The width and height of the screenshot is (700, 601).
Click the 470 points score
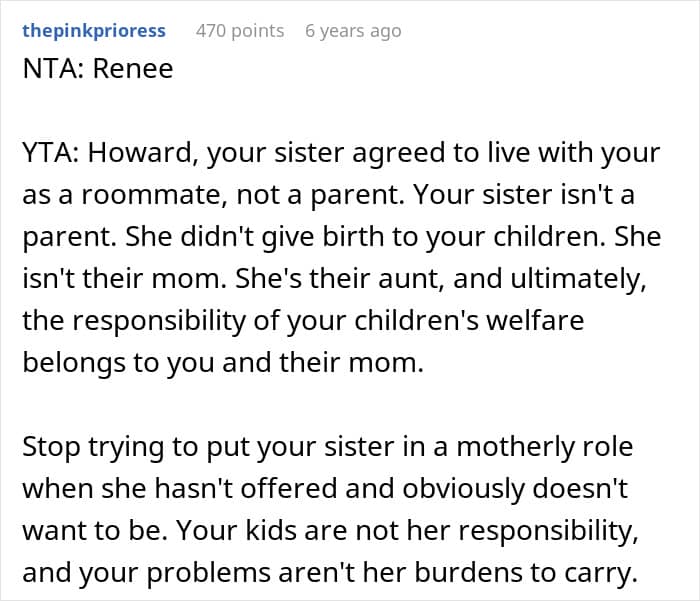(x=240, y=31)
